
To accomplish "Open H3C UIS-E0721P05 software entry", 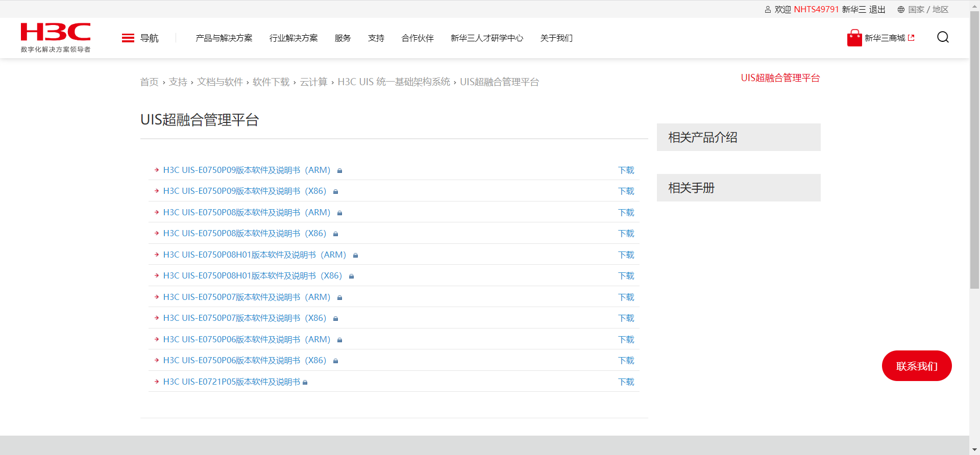I will [232, 382].
